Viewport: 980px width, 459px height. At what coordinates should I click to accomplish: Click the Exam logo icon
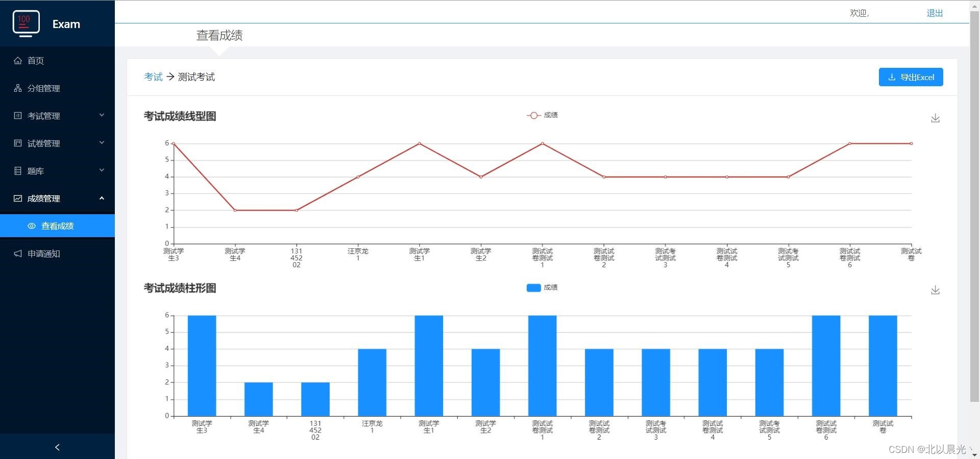point(26,23)
